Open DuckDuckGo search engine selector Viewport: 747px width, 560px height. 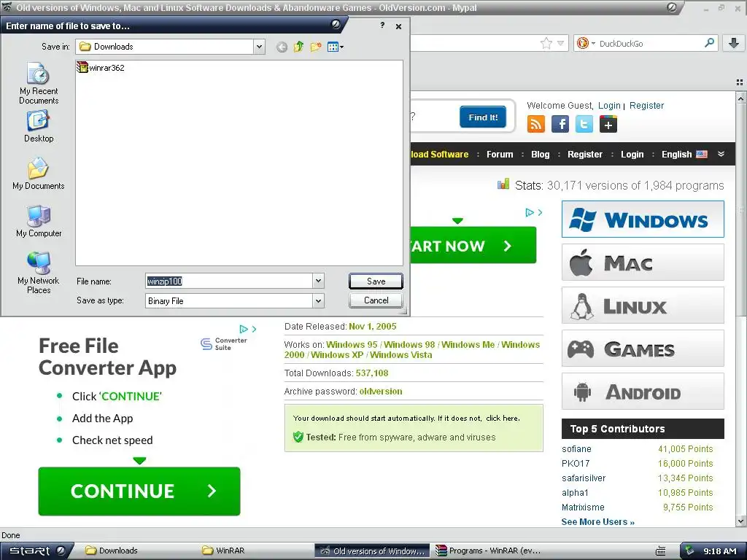(585, 43)
